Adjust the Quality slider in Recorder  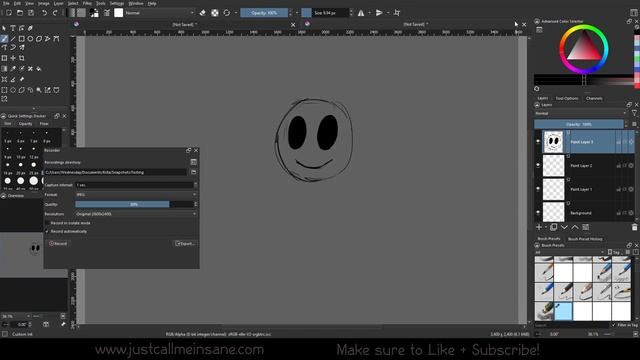(x=134, y=204)
